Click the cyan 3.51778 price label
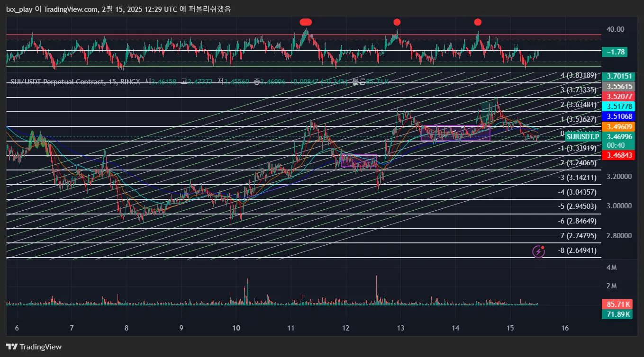644x357 pixels. pos(618,106)
